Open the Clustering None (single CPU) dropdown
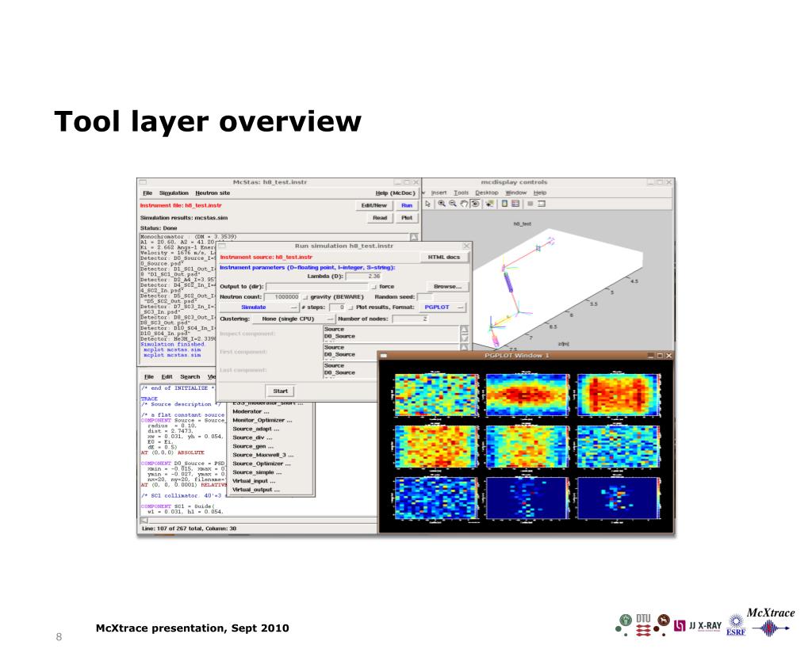 click(x=293, y=319)
